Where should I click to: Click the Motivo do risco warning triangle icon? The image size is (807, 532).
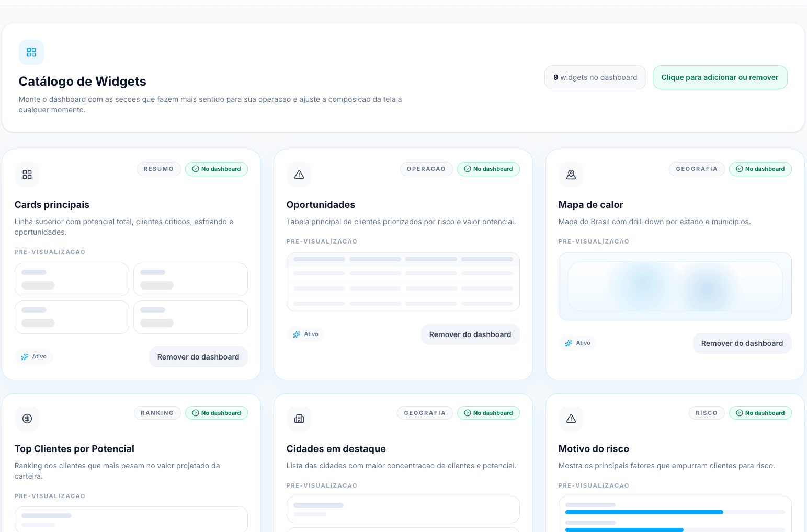[x=571, y=419]
